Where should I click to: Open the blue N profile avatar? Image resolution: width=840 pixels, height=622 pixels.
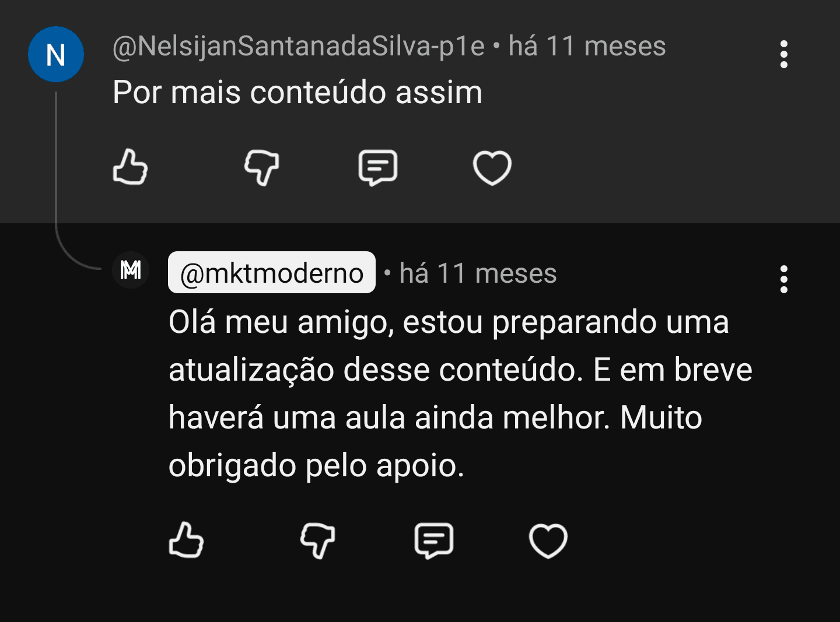point(56,55)
